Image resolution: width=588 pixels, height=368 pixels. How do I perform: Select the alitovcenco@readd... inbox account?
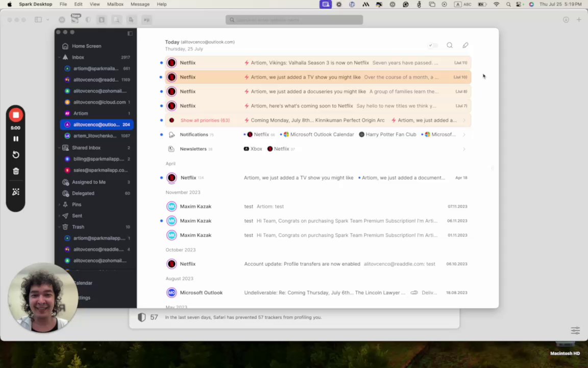pyautogui.click(x=97, y=80)
